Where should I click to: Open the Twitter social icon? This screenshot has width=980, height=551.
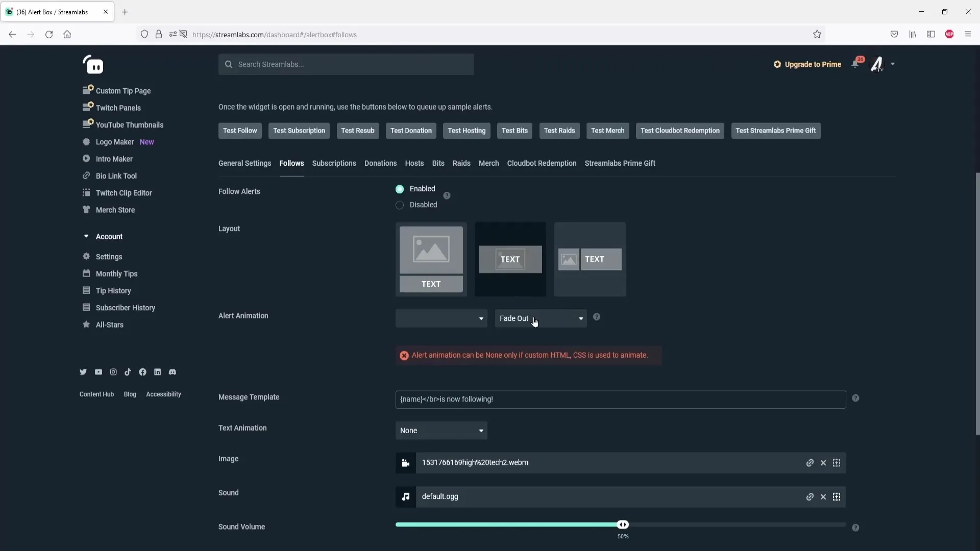click(x=83, y=372)
